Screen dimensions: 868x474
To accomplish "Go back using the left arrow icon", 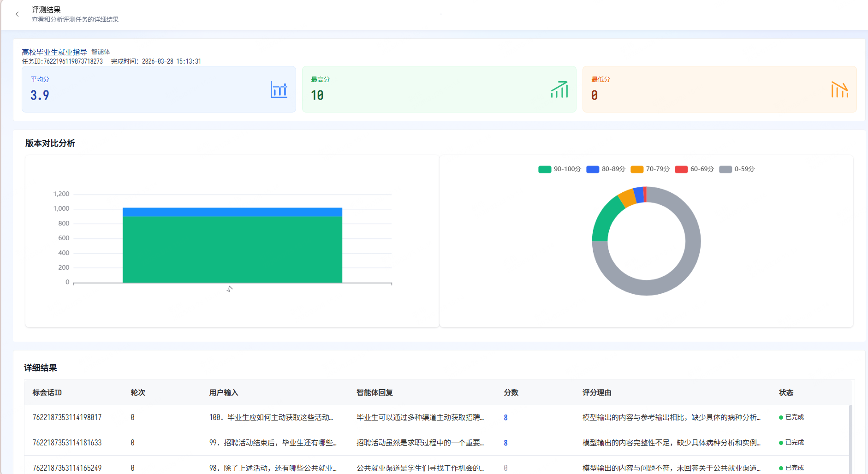I will tap(17, 14).
